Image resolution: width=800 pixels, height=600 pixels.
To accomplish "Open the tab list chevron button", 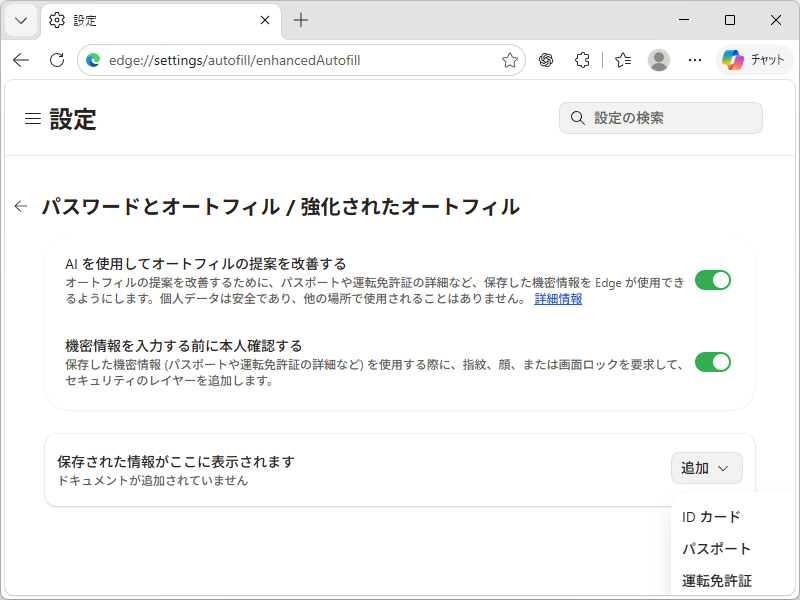I will point(21,20).
